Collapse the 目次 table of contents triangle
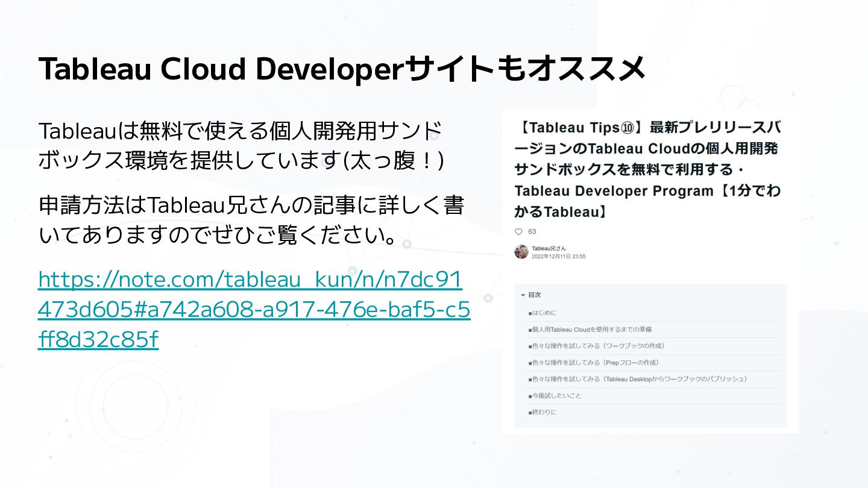The image size is (868, 488). [523, 295]
